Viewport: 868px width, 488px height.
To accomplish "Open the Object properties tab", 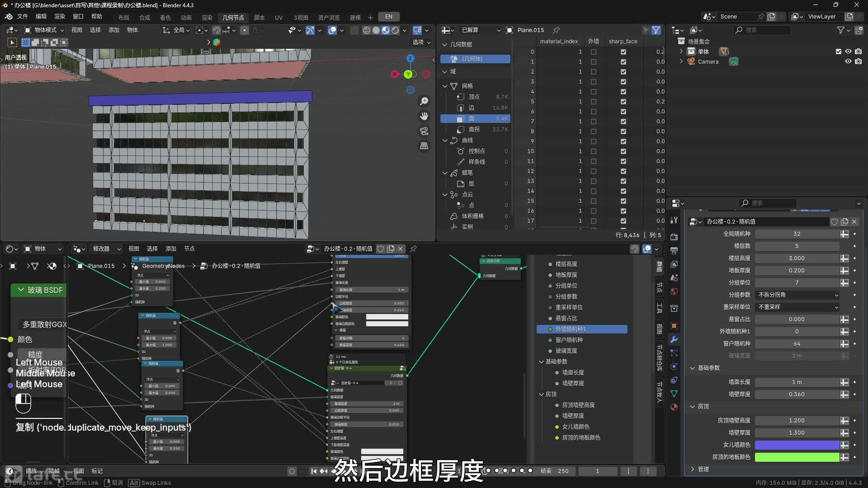I will (674, 326).
